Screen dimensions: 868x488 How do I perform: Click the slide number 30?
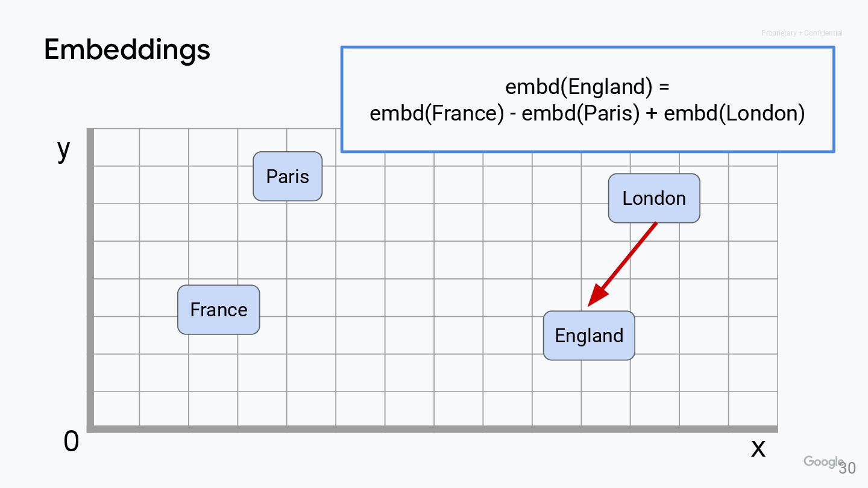848,468
